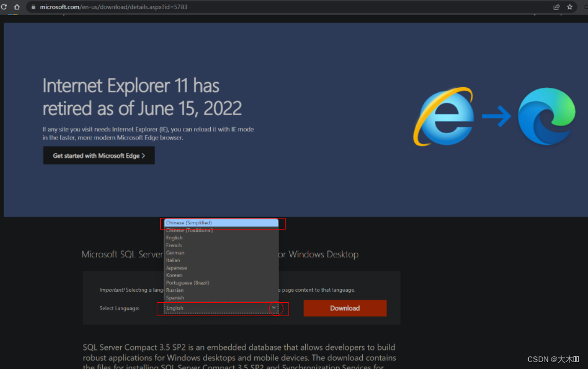Click the red Download button
Viewport: 588px width, 369px height.
[345, 308]
